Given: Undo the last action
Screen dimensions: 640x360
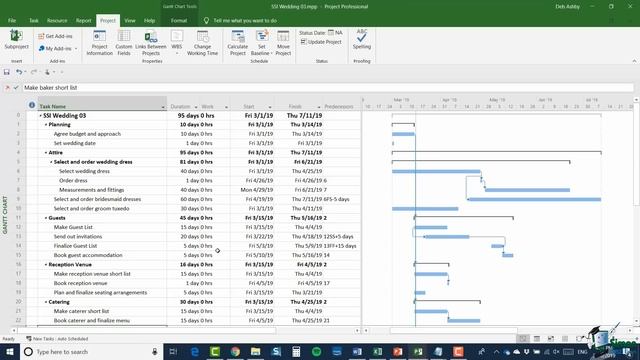Looking at the screenshot, I should 19,72.
